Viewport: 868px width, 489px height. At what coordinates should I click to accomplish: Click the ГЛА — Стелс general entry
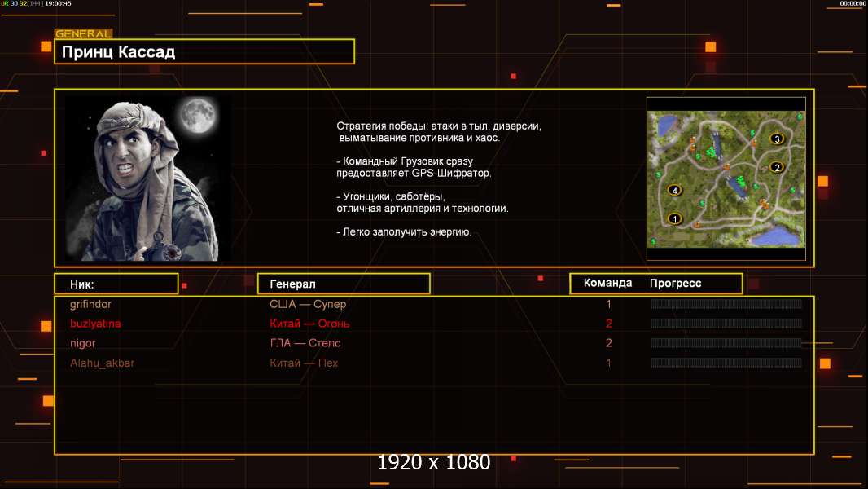point(305,343)
